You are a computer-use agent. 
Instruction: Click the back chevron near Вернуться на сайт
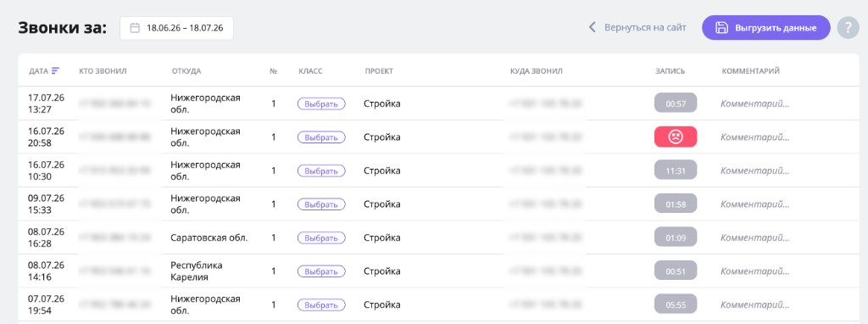pos(592,27)
